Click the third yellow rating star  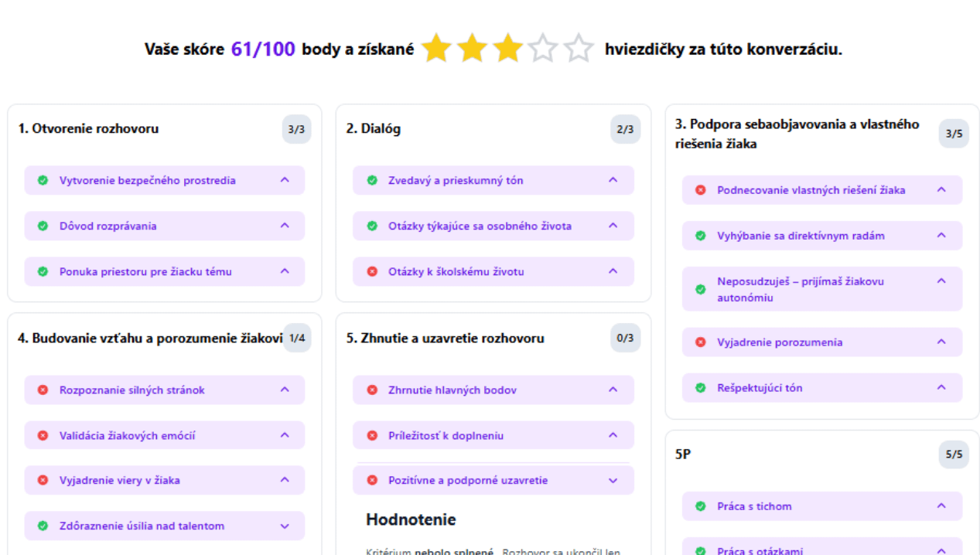pyautogui.click(x=507, y=49)
